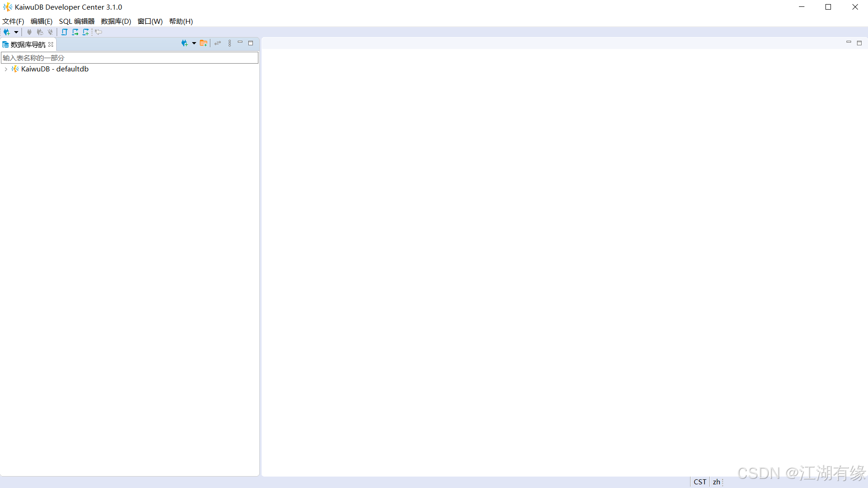The image size is (868, 488).
Task: Open SQL editor script icon in toolbar
Action: click(x=64, y=32)
